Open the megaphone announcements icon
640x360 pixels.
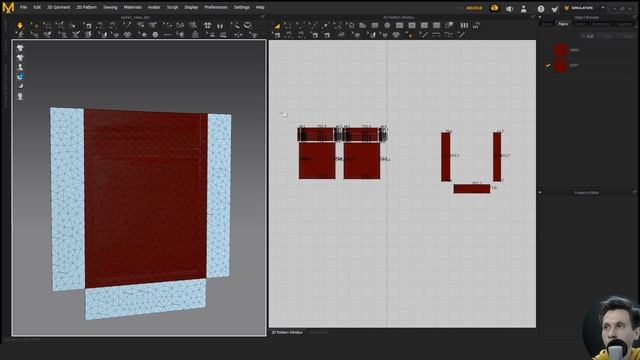click(509, 9)
